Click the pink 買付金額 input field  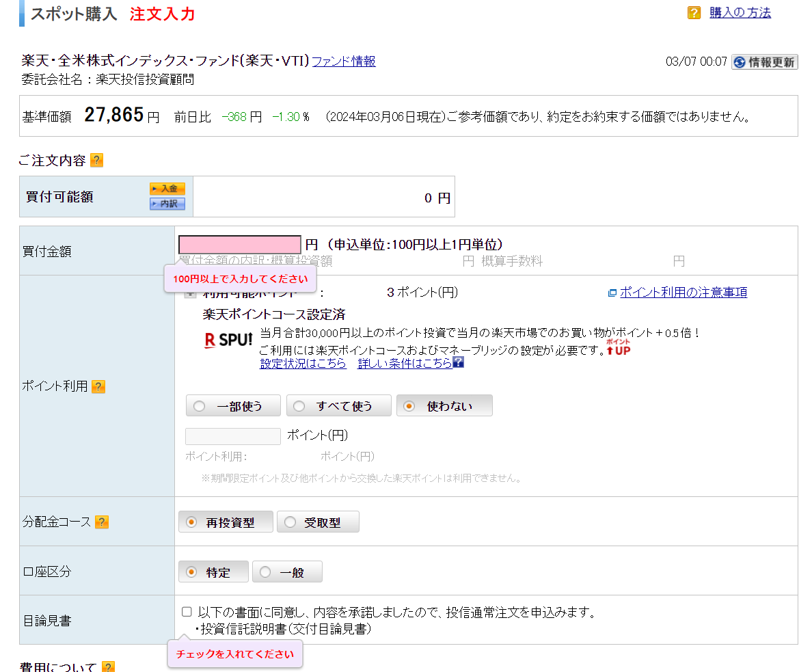[x=240, y=245]
